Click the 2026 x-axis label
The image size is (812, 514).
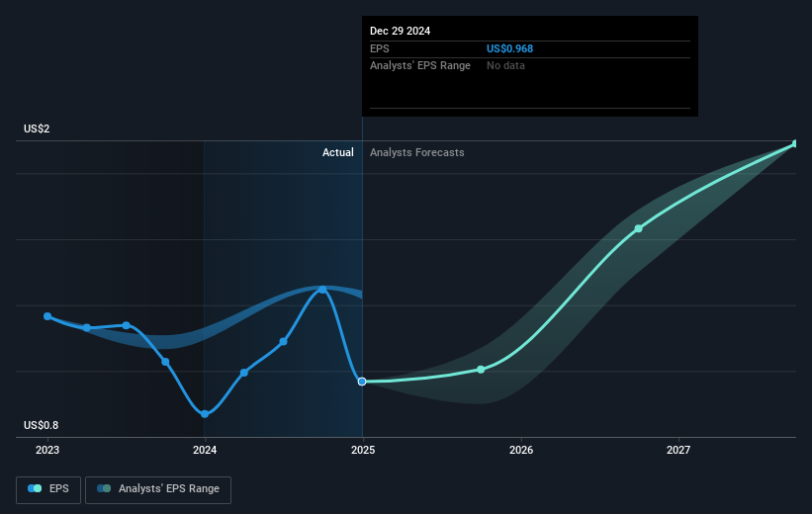click(521, 450)
